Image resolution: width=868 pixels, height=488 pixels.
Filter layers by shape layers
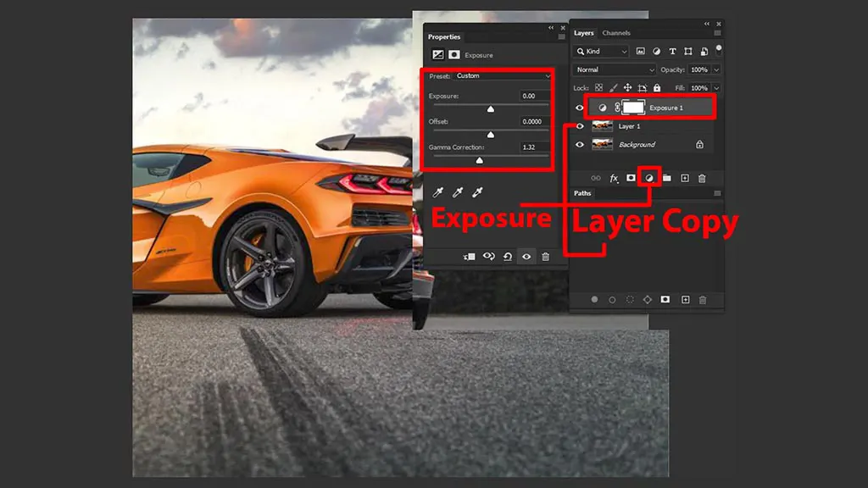click(x=688, y=52)
